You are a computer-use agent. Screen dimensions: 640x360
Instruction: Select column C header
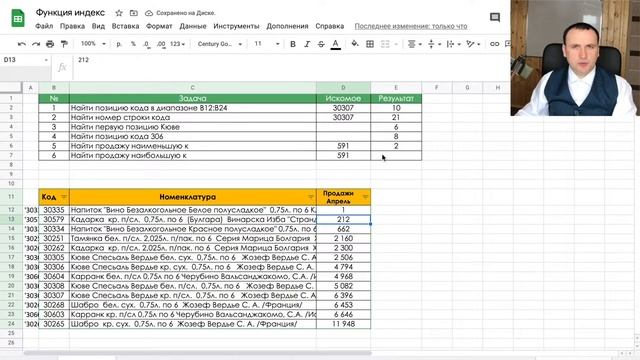(x=193, y=87)
